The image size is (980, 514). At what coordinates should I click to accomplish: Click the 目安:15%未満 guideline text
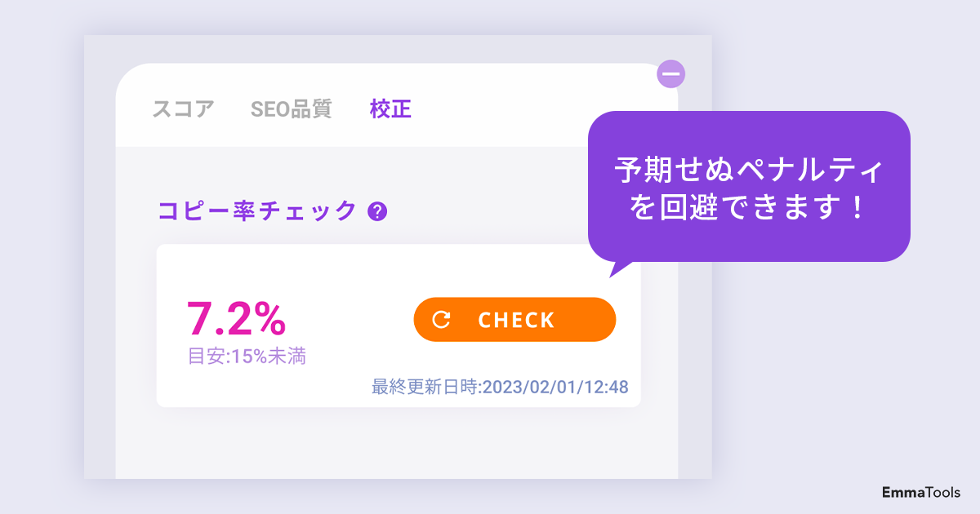[x=247, y=357]
